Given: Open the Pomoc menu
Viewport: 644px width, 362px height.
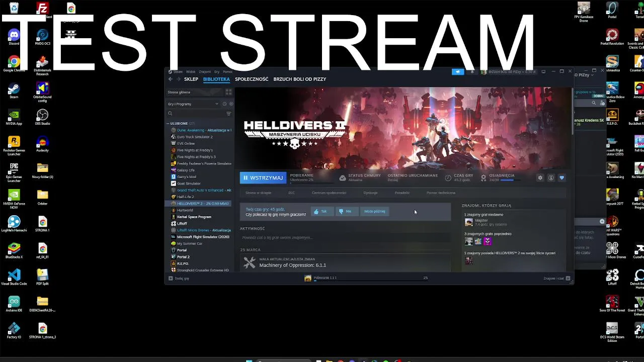Looking at the screenshot, I should coord(227,71).
